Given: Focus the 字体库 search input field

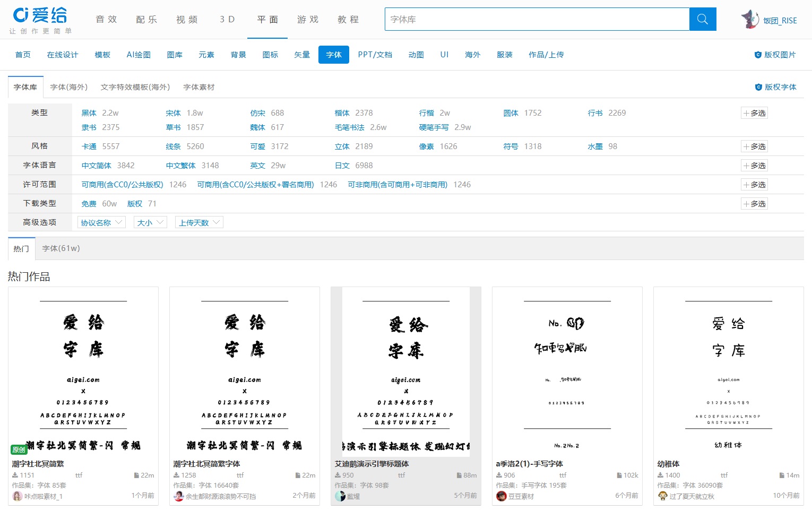Looking at the screenshot, I should tap(536, 20).
